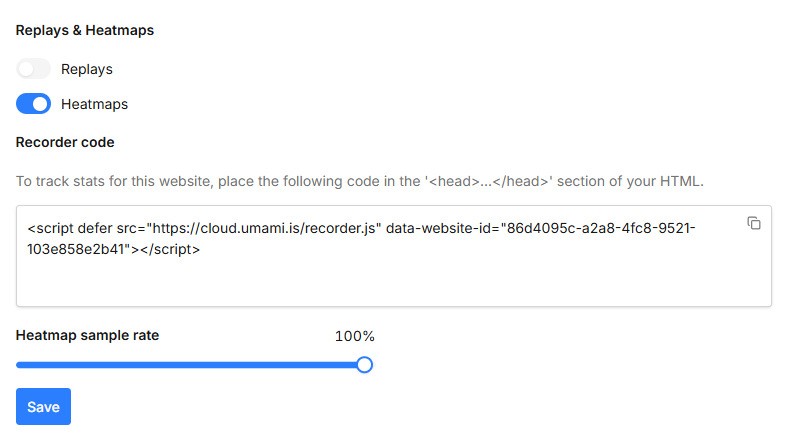
Task: Click the Replays label text
Action: (x=87, y=69)
